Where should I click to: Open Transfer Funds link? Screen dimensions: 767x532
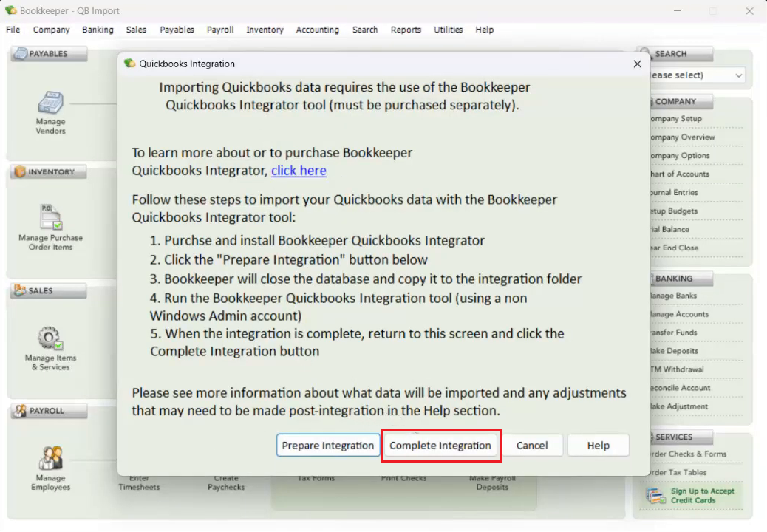click(x=673, y=332)
